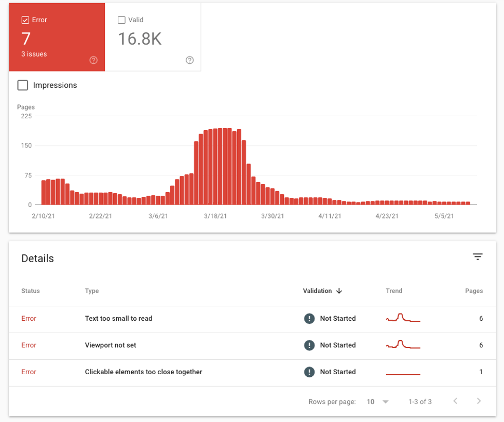Click the Pages column header
The height and width of the screenshot is (422, 504).
[x=474, y=291]
